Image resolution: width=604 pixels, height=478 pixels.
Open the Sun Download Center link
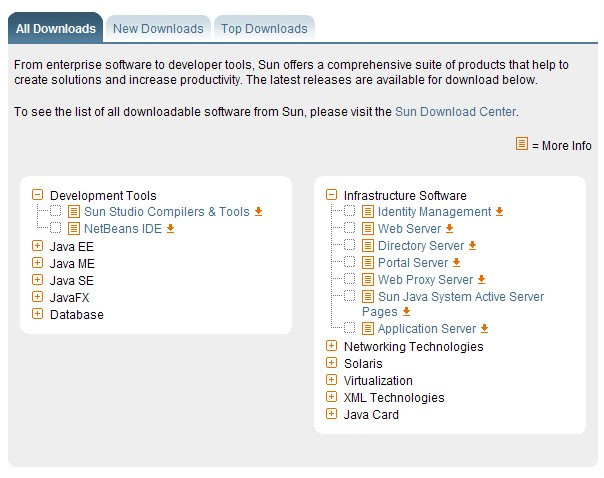pyautogui.click(x=456, y=112)
